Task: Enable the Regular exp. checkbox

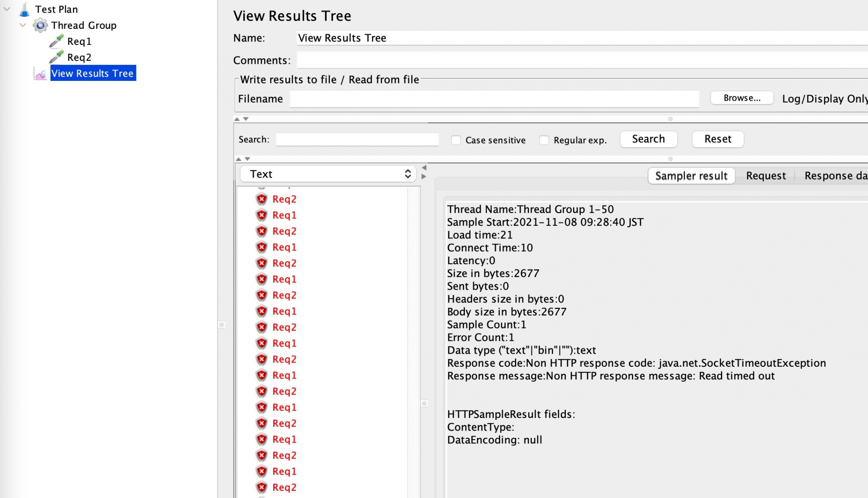Action: (544, 140)
